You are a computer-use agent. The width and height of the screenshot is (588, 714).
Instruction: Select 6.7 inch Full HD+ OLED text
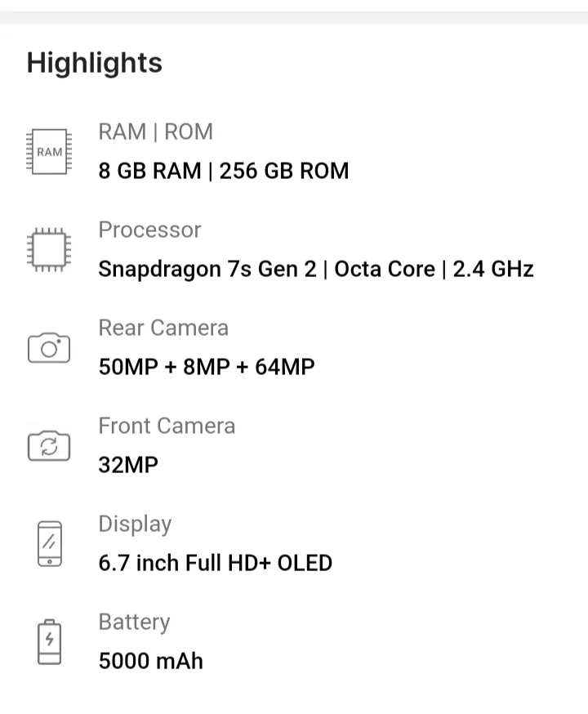pos(216,563)
